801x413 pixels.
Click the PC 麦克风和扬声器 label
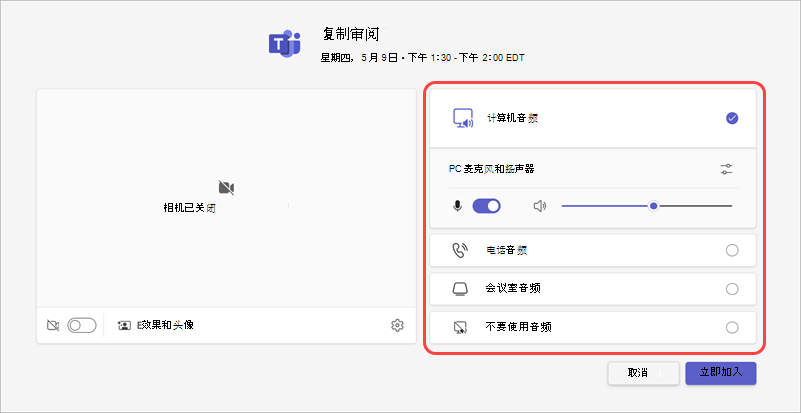(491, 169)
